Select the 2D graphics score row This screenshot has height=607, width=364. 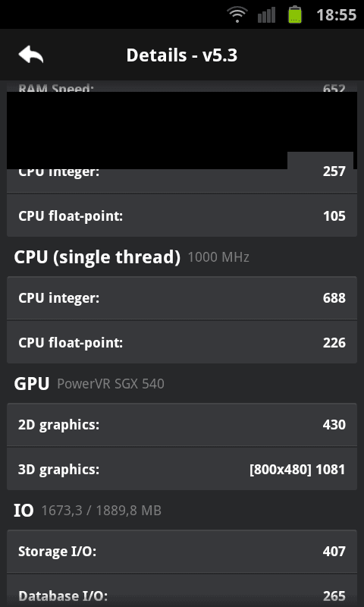182,424
